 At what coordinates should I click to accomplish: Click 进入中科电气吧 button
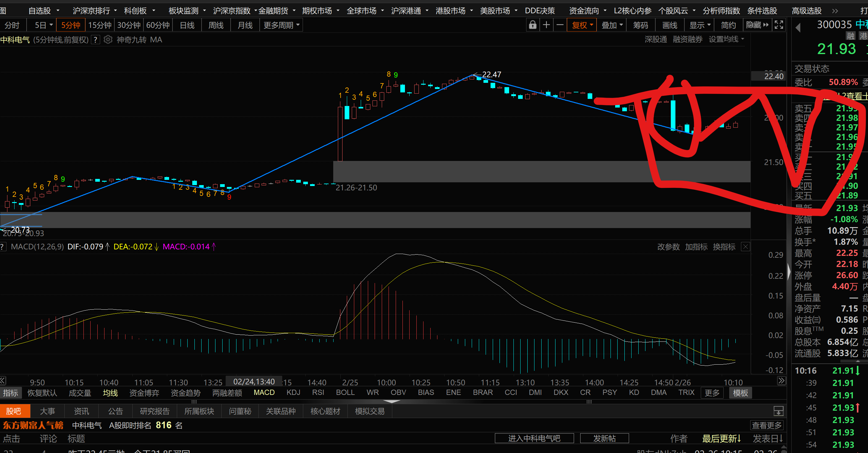click(534, 438)
